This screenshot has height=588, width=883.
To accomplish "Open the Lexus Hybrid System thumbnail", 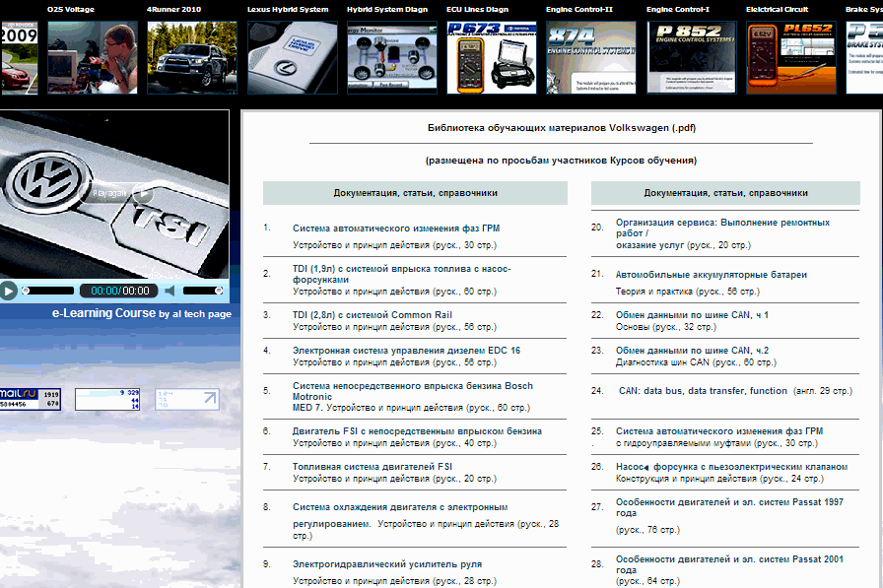I will [293, 57].
